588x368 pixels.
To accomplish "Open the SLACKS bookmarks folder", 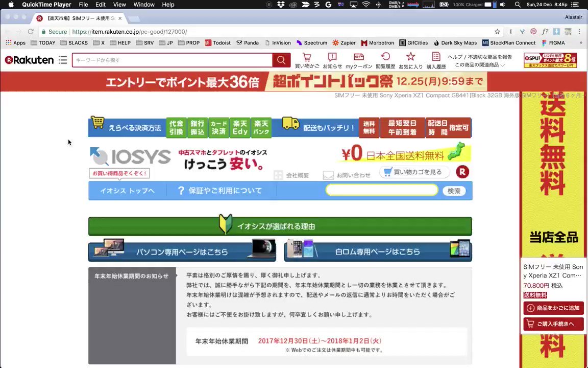I will [74, 43].
